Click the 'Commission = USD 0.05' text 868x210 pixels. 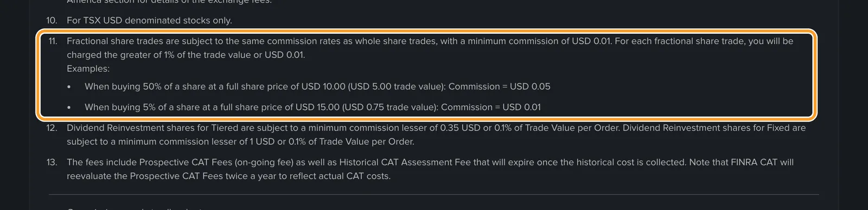tap(499, 87)
